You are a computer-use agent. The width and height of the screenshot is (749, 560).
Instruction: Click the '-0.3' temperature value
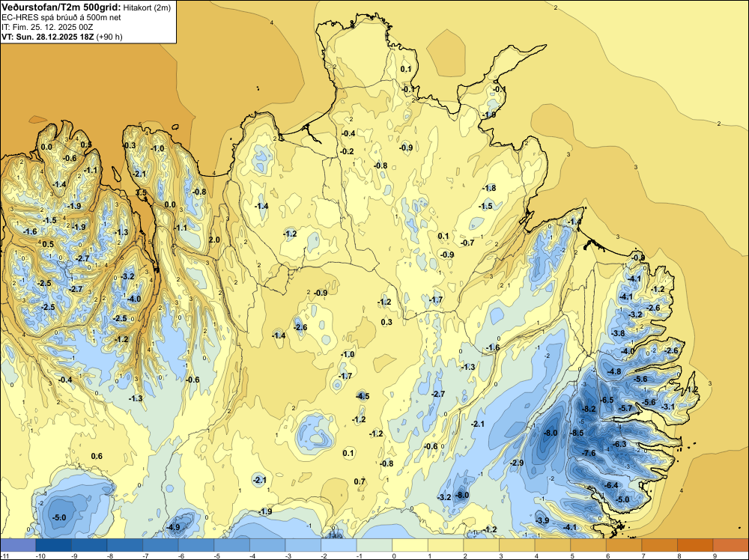pos(130,145)
